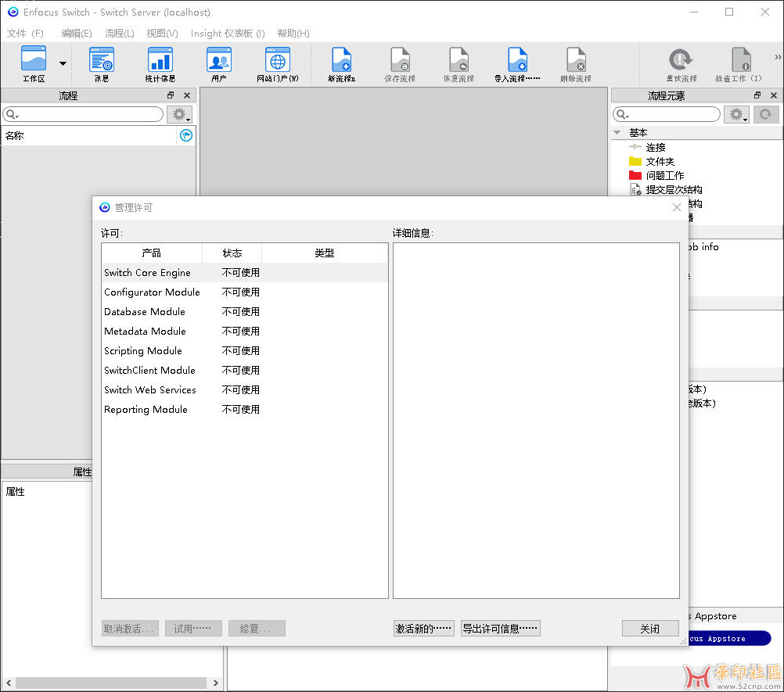Viewport: 784px width, 692px height.
Task: Click the blue Appstore button
Action: click(729, 639)
